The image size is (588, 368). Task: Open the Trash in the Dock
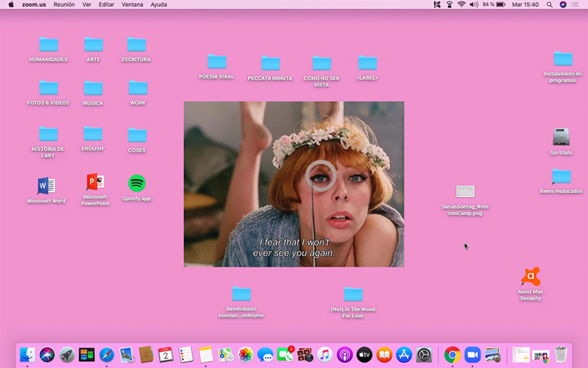click(560, 355)
